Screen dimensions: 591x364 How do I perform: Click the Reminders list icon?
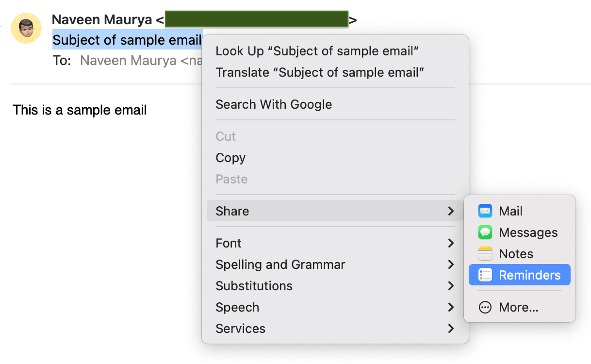[485, 275]
